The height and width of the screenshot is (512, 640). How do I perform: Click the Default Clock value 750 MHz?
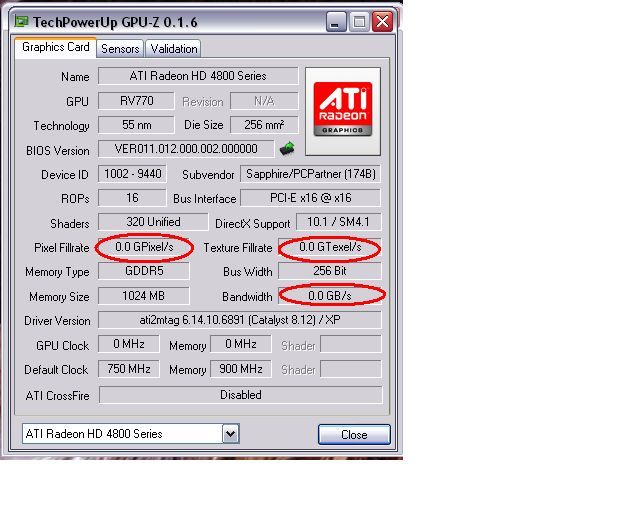[x=129, y=369]
